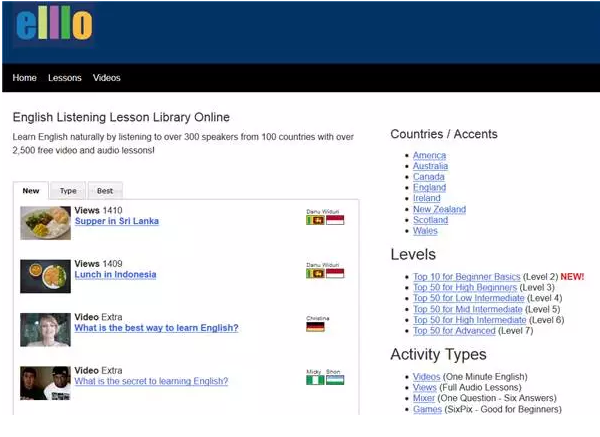600x437 pixels.
Task: Select the New tab
Action: click(x=31, y=191)
